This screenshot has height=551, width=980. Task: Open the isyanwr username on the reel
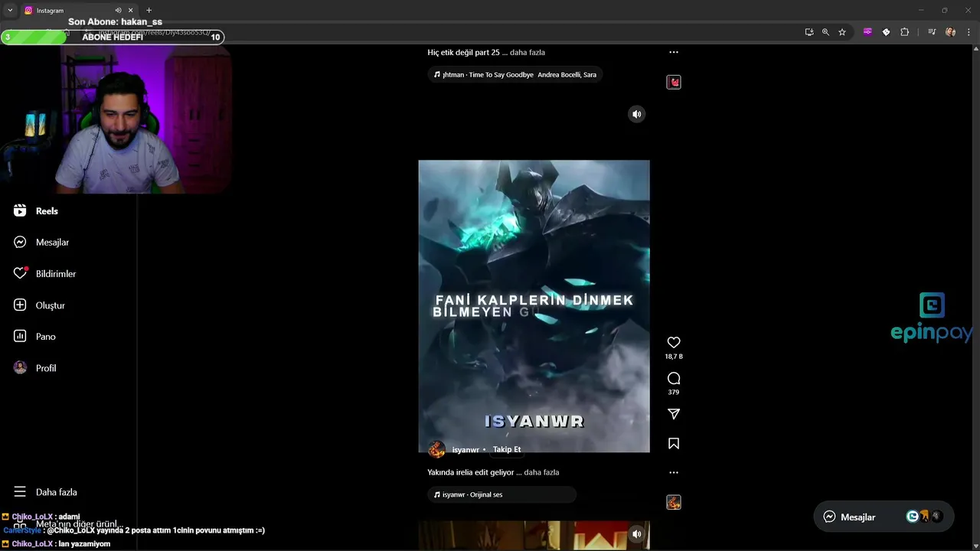(x=465, y=450)
